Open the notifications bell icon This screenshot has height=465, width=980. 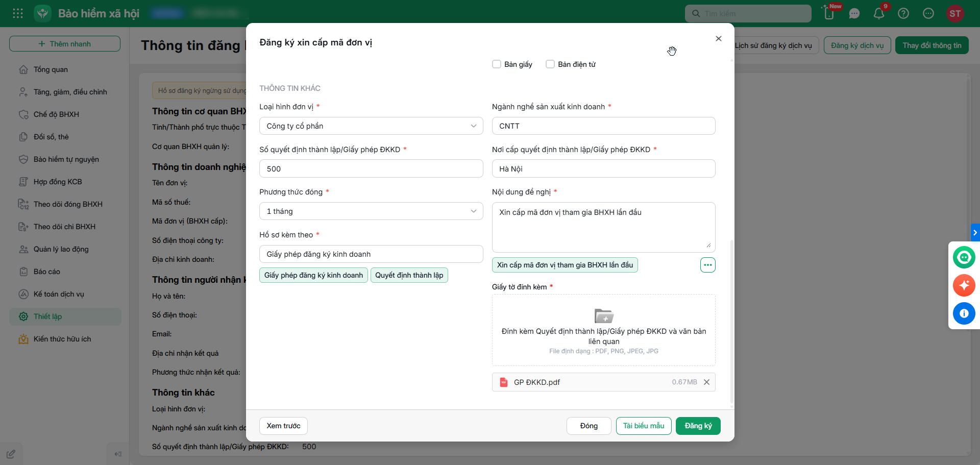(879, 14)
